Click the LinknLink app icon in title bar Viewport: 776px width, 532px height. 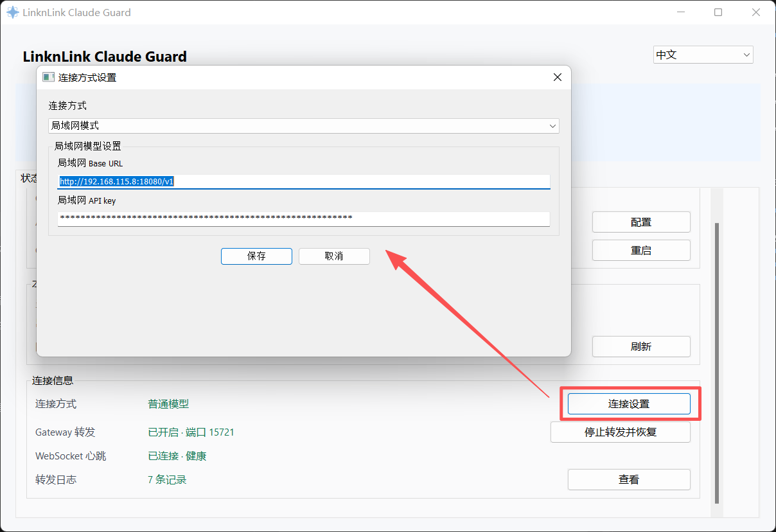point(13,12)
